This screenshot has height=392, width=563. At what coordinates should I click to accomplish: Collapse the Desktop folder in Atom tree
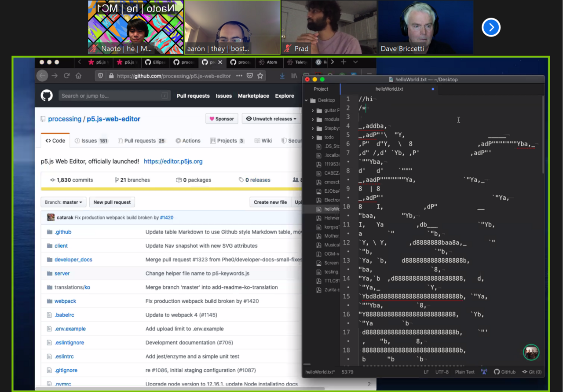point(307,100)
